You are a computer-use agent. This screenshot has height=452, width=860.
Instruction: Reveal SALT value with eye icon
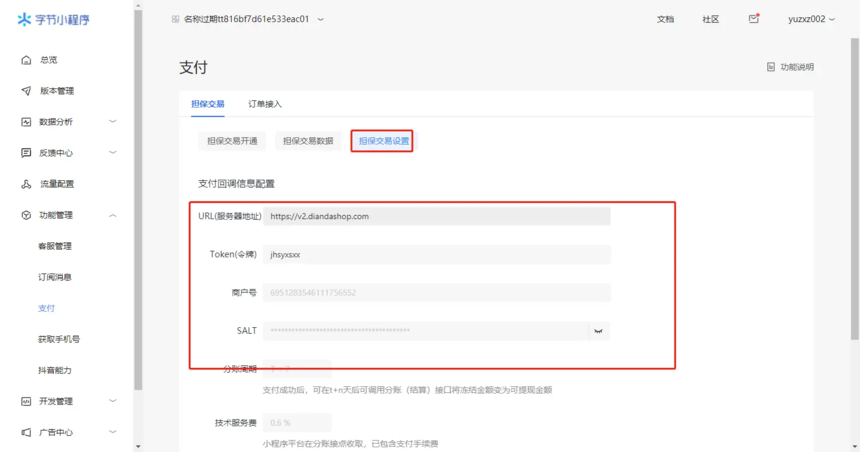[x=598, y=331]
